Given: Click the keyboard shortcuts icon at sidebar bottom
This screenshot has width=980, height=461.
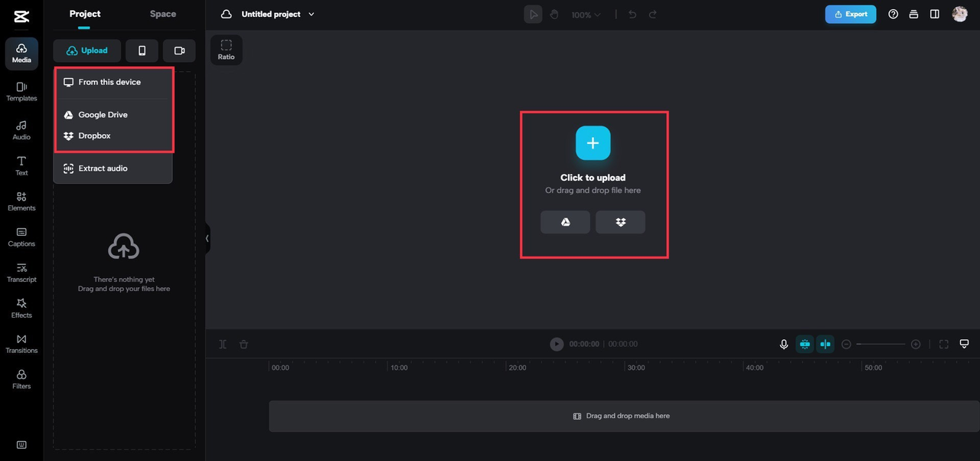Looking at the screenshot, I should click(21, 445).
